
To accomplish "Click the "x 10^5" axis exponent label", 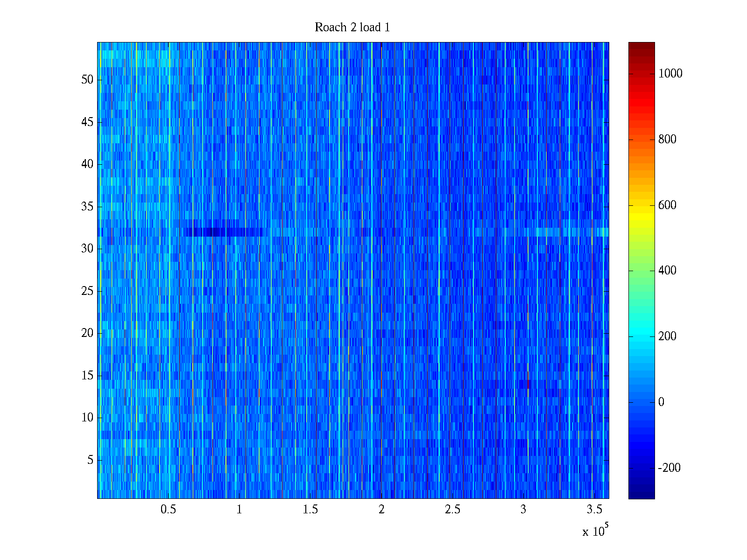I will coord(595,531).
